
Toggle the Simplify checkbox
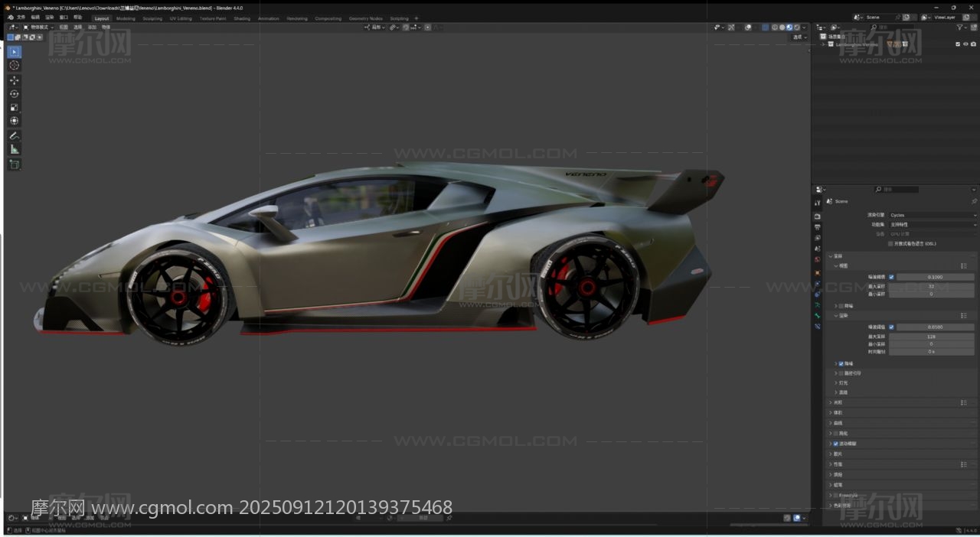tap(835, 433)
